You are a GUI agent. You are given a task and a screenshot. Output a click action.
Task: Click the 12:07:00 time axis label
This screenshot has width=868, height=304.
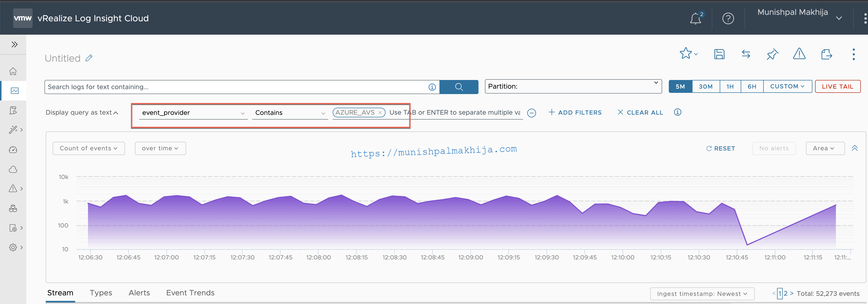[166, 257]
